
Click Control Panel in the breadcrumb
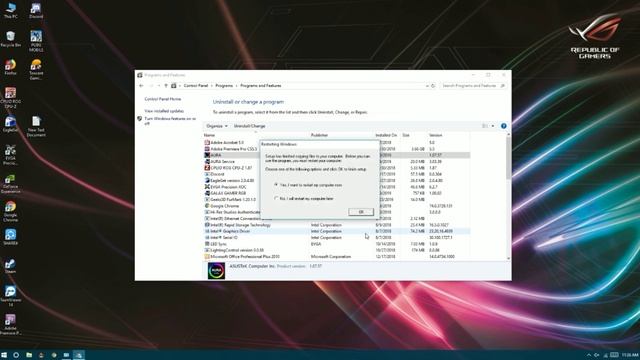[196, 86]
